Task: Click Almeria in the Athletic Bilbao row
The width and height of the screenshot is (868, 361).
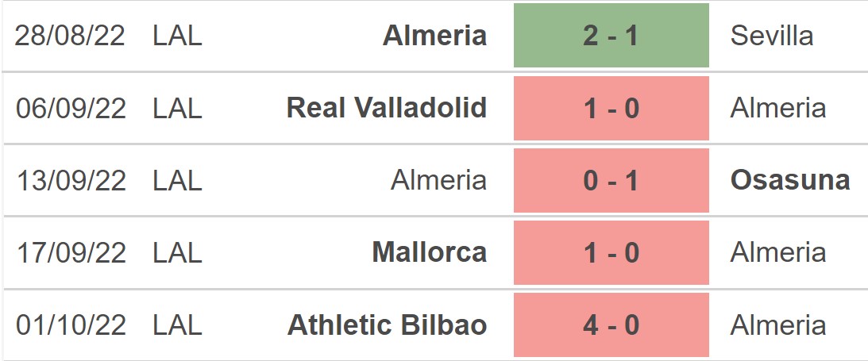Action: pos(777,325)
